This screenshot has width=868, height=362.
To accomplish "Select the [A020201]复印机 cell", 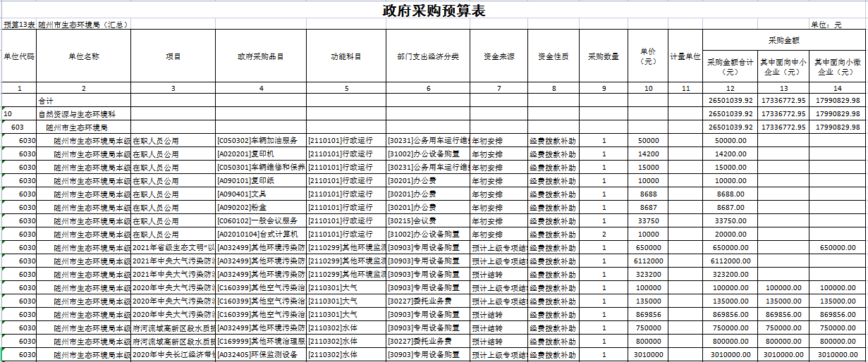I will pos(261,154).
